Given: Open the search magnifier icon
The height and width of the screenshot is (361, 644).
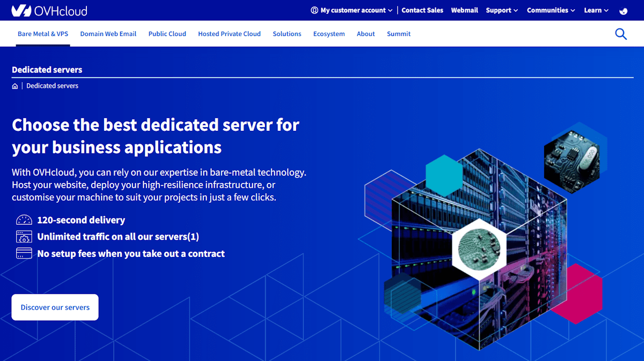Looking at the screenshot, I should pos(621,34).
